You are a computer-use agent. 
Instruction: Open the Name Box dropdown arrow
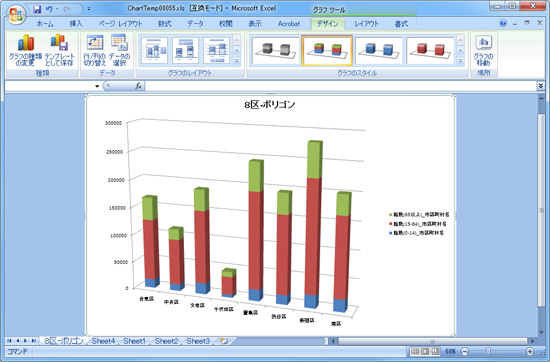point(97,86)
